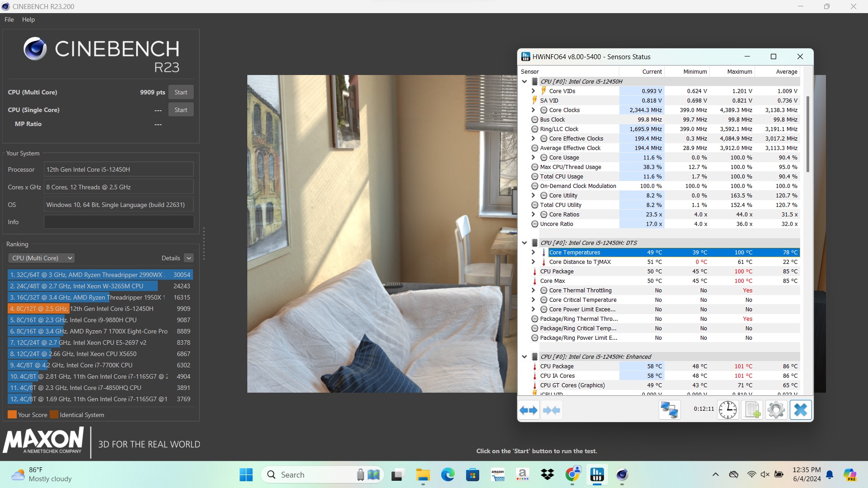Open weather widget Mostly cloudy
868x488 pixels.
42,474
